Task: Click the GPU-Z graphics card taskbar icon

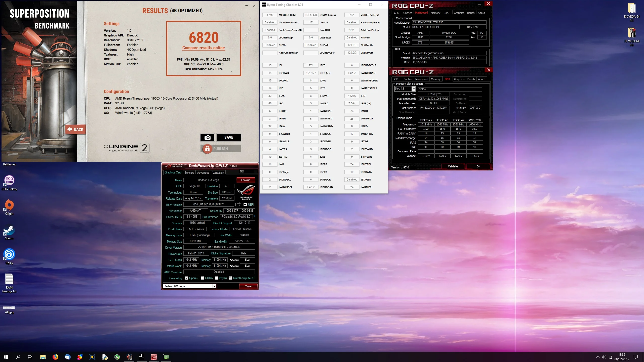Action: click(166, 357)
